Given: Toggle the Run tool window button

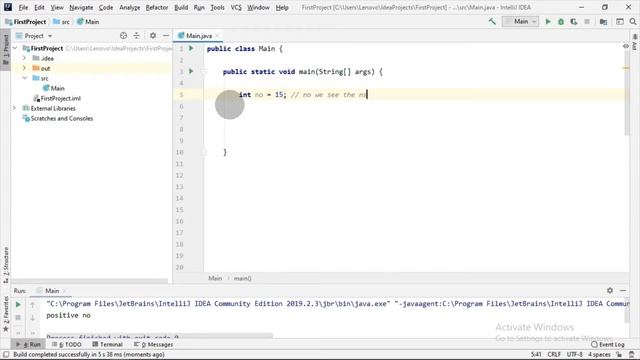Looking at the screenshot, I should pos(29,344).
